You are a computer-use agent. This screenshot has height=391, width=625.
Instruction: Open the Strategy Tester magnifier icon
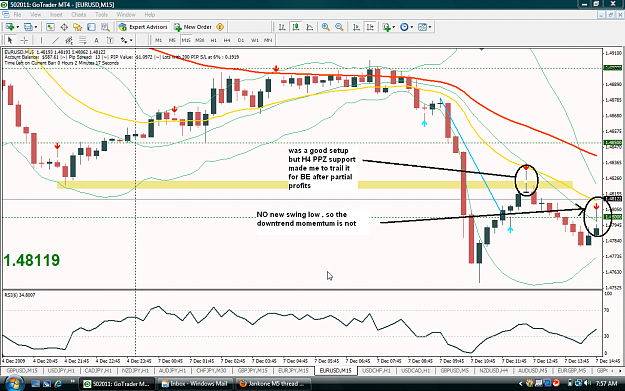[x=105, y=27]
